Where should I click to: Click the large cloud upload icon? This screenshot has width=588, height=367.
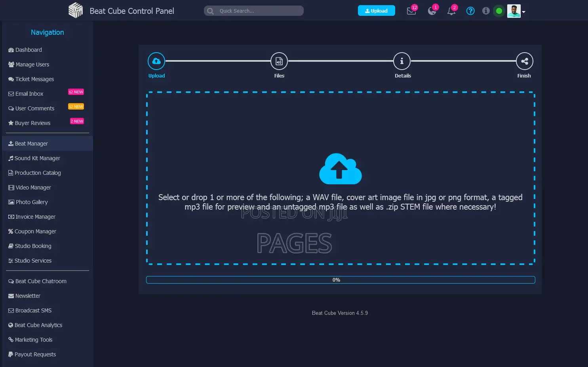(341, 169)
